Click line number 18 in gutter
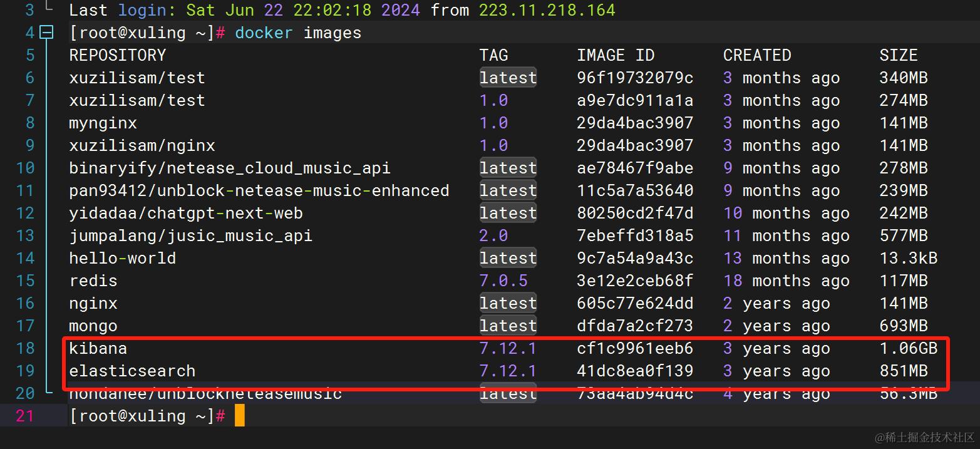980x449 pixels. click(x=25, y=348)
